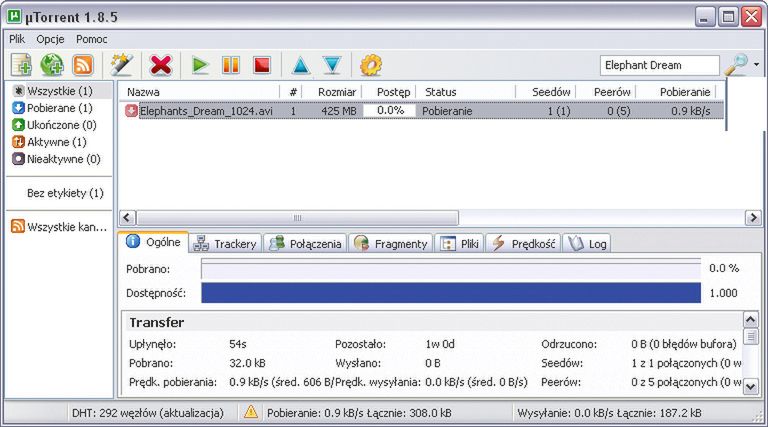Switch to Prędkość tab
Image resolution: width=768 pixels, height=427 pixels.
(524, 243)
